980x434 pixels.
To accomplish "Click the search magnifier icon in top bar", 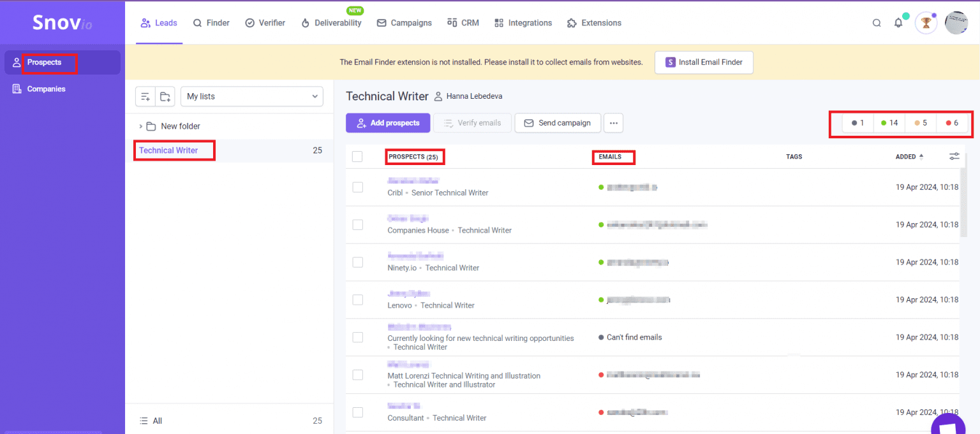I will coord(877,23).
